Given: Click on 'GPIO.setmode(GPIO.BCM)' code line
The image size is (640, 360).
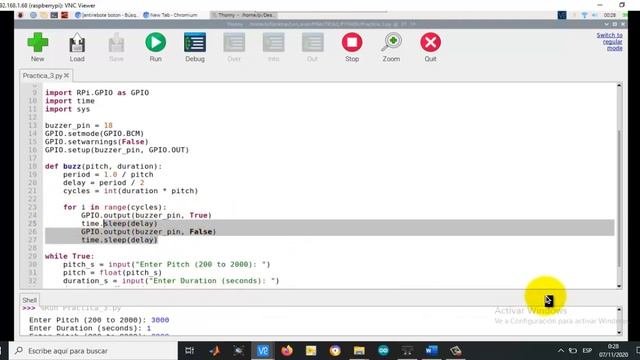Looking at the screenshot, I should click(x=94, y=133).
